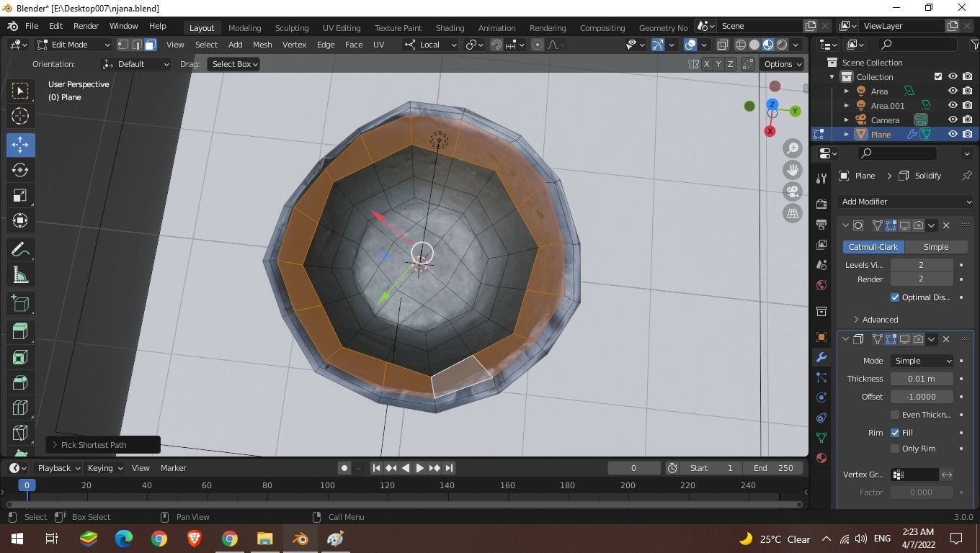The image size is (980, 553).
Task: Click the Vertex Group input field
Action: click(914, 475)
